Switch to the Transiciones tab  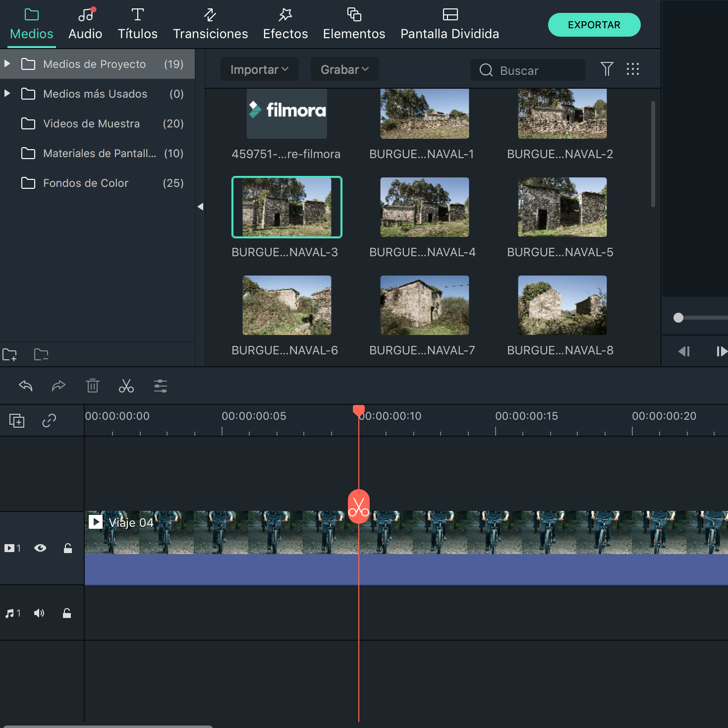(x=210, y=24)
